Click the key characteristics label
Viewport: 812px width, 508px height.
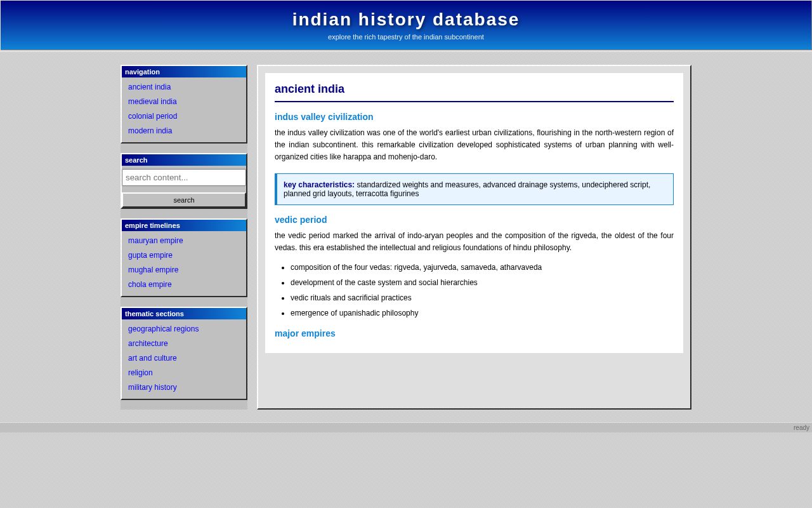click(319, 185)
